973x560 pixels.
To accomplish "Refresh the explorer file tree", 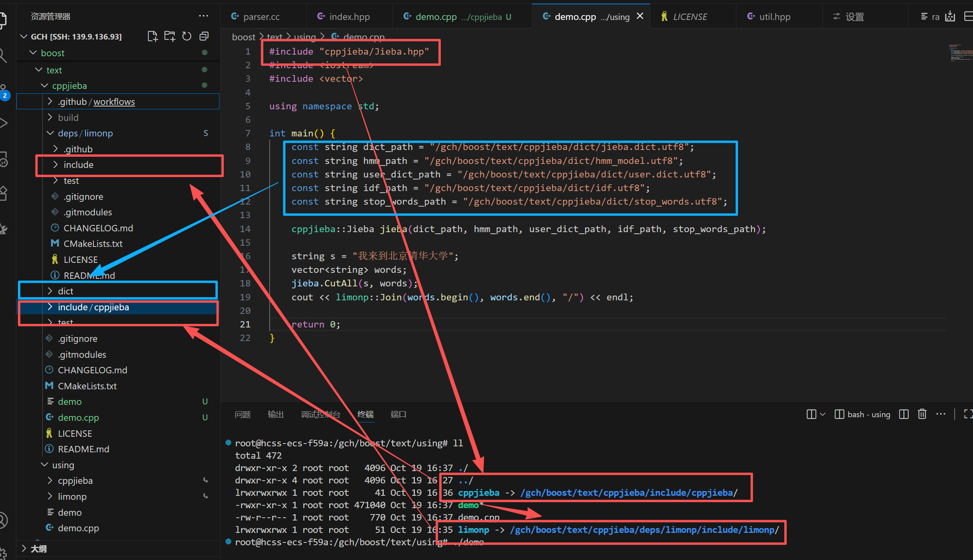I will point(187,37).
